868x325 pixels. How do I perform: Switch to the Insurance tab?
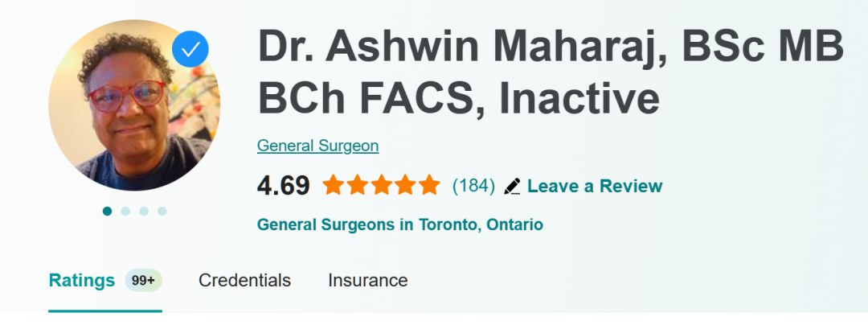coord(367,281)
